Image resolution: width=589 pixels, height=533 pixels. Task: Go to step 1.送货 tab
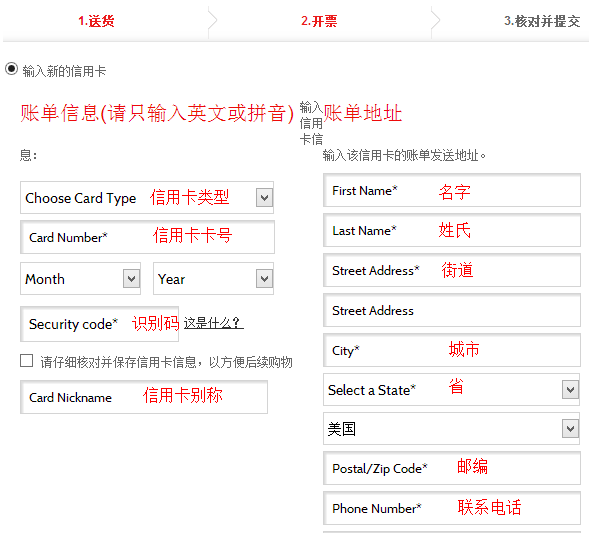point(96,21)
